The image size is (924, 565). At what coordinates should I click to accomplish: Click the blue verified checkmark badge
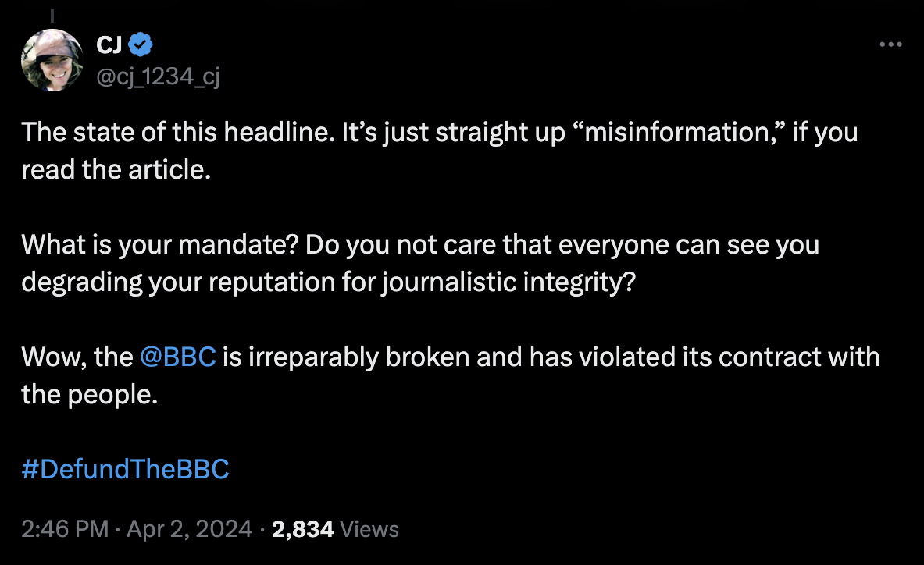pos(139,45)
